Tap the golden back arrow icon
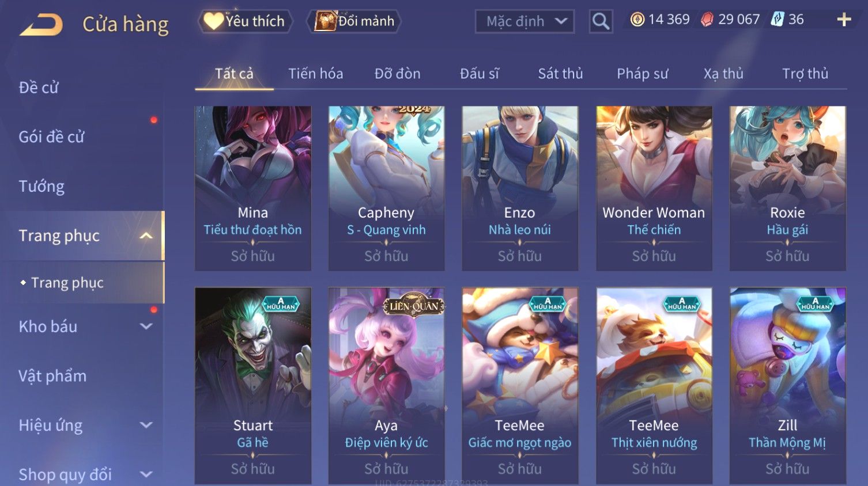 point(41,24)
